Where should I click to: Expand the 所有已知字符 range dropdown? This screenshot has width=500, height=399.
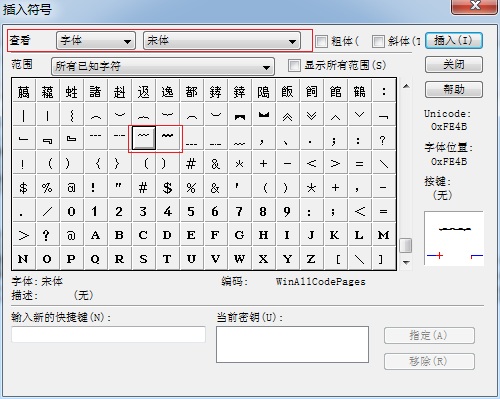[x=163, y=66]
